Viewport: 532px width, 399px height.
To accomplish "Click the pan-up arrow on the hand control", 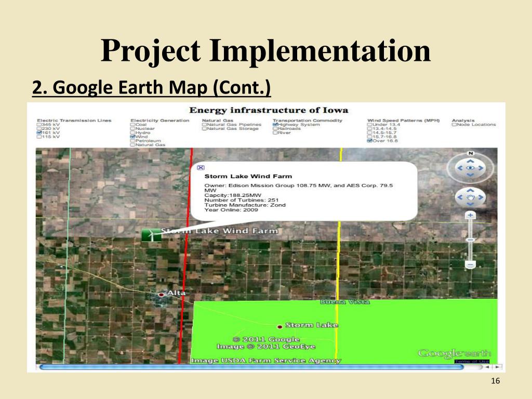I will (470, 191).
